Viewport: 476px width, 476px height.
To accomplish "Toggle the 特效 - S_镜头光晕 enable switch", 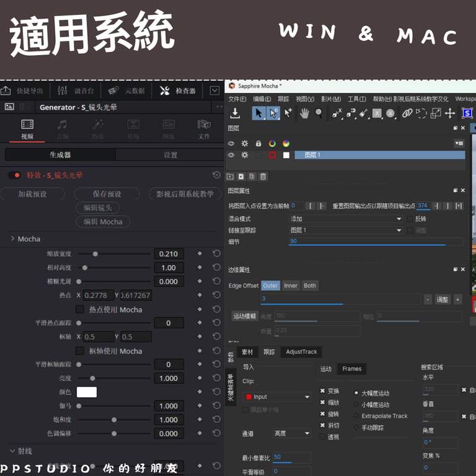I will (x=14, y=175).
